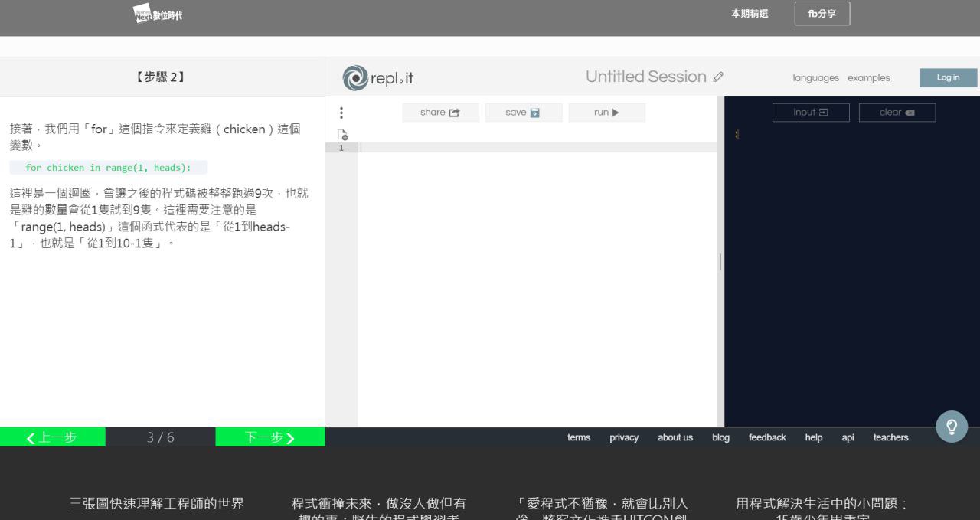Click the repl.it logo icon
Viewport: 980px width, 520px height.
click(x=354, y=77)
